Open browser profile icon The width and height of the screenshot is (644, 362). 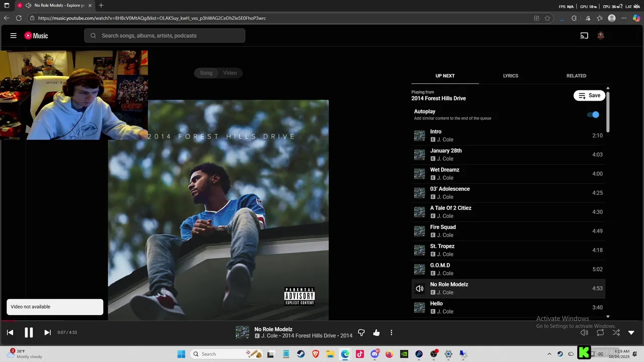612,18
